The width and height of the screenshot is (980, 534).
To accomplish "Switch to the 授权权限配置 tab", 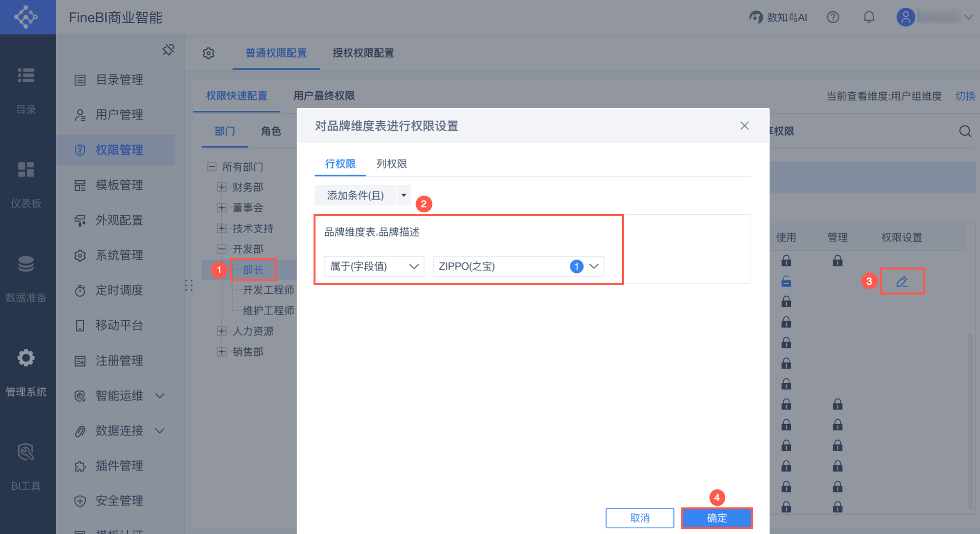I will click(363, 53).
